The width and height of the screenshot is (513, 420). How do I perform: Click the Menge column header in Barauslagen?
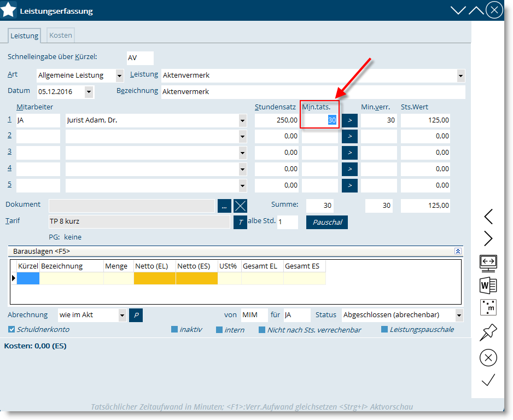pyautogui.click(x=119, y=266)
